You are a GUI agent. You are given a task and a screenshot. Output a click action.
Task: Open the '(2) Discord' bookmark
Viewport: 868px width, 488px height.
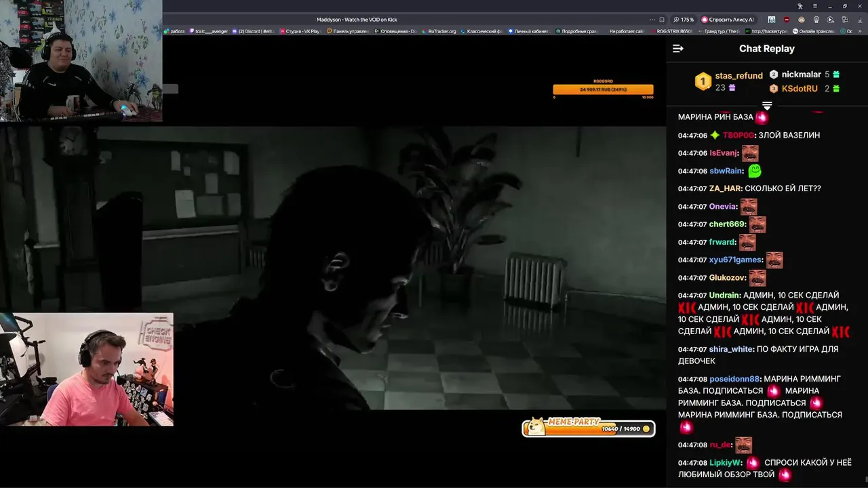(x=254, y=31)
